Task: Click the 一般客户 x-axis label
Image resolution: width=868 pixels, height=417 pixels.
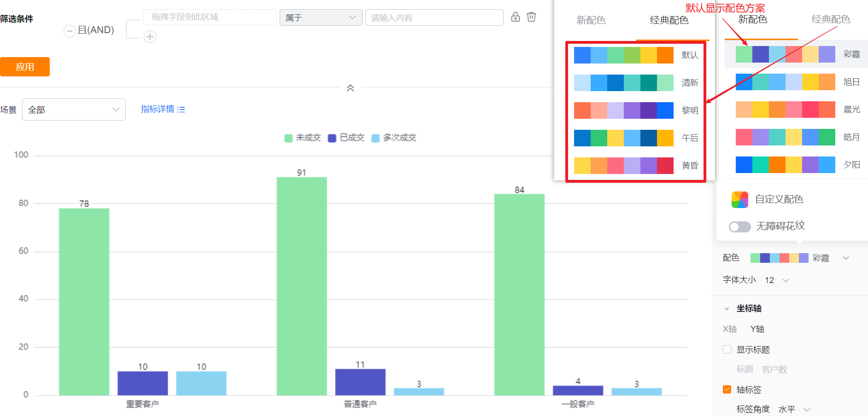Action: 578,404
